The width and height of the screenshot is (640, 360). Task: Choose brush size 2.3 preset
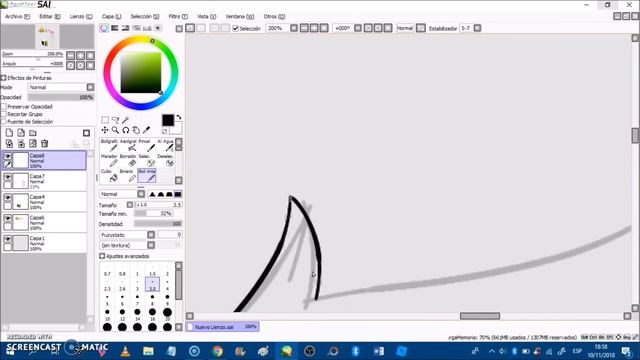coord(107,285)
